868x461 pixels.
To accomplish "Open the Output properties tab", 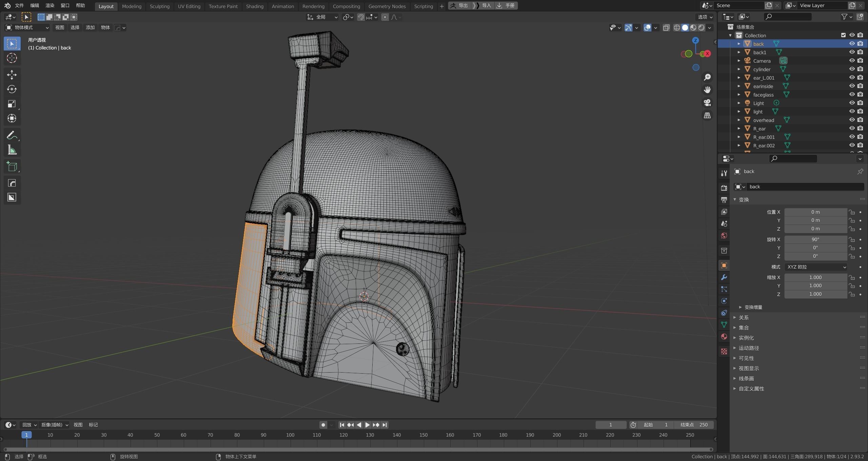I will click(724, 200).
